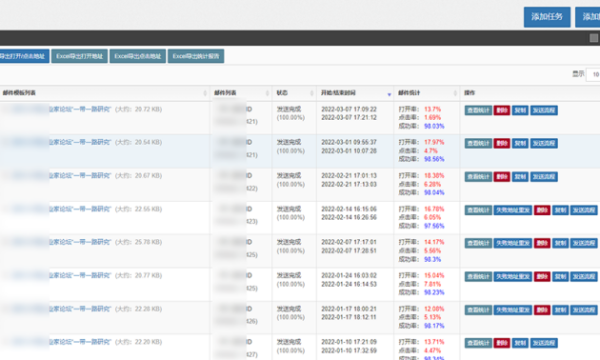The image size is (600, 360).
Task: Open 发送流程 for 2022-02-07 task
Action: [x=584, y=243]
